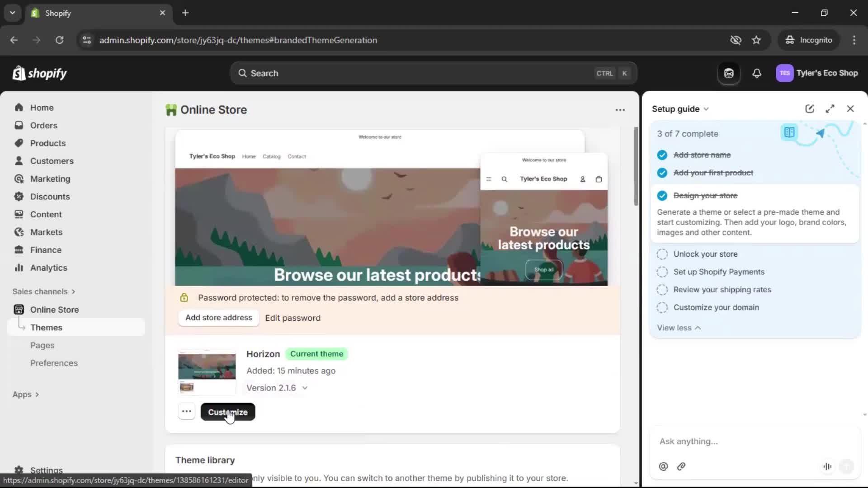The width and height of the screenshot is (868, 488).
Task: Go to the Analytics section
Action: click(48, 267)
